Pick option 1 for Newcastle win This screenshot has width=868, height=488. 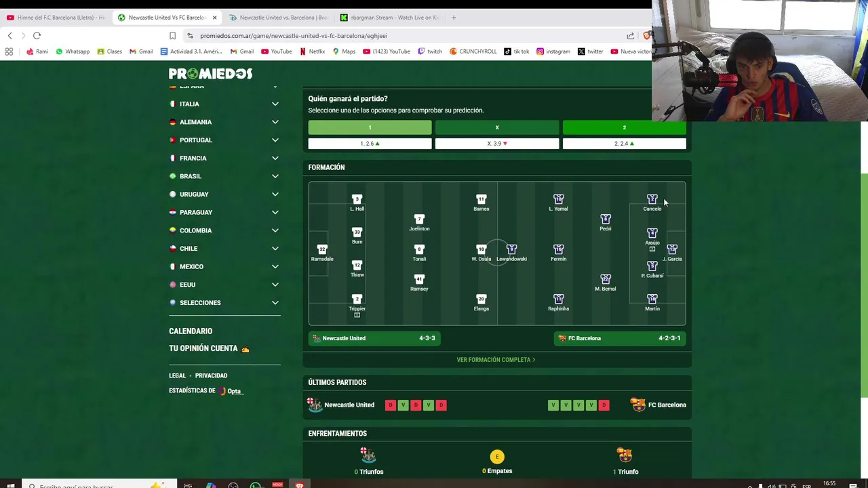coord(370,127)
